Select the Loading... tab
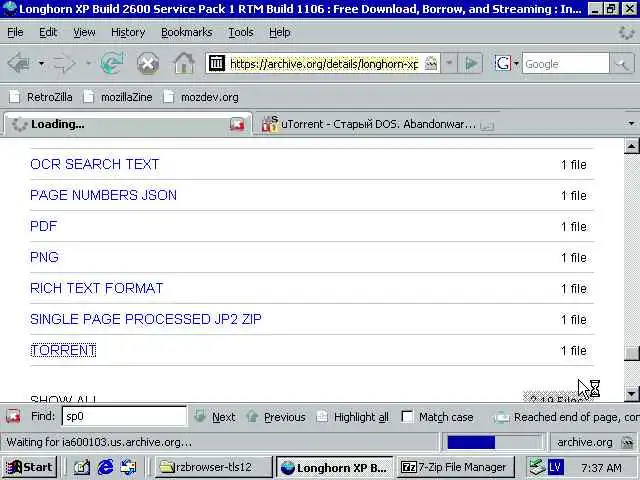640x480 pixels. click(x=127, y=124)
